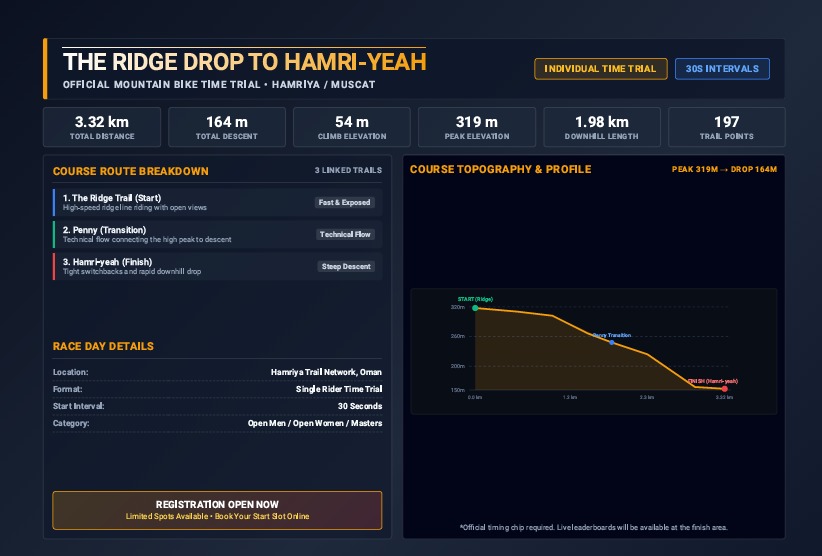822x556 pixels.
Task: Click the Technical Flow tag
Action: 345,234
